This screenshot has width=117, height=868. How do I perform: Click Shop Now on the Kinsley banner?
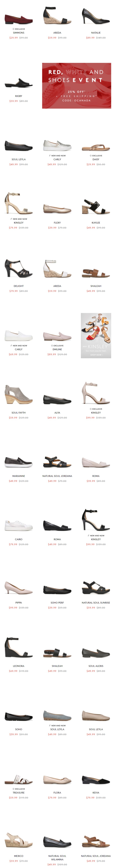(96, 355)
